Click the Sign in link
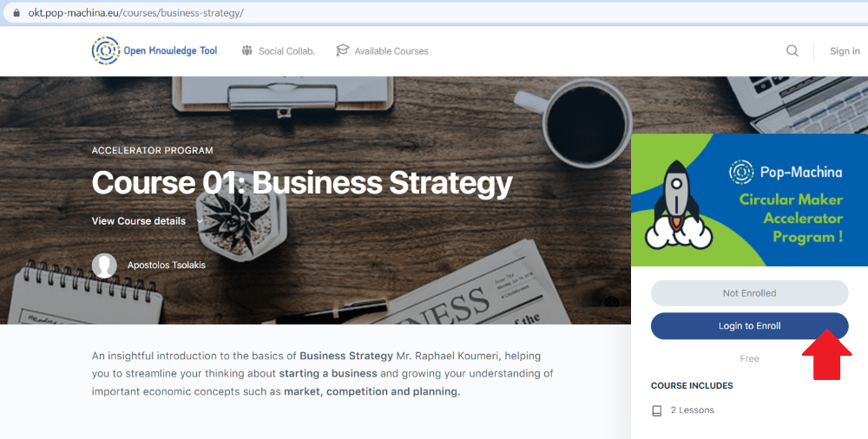The image size is (868, 439). click(845, 51)
